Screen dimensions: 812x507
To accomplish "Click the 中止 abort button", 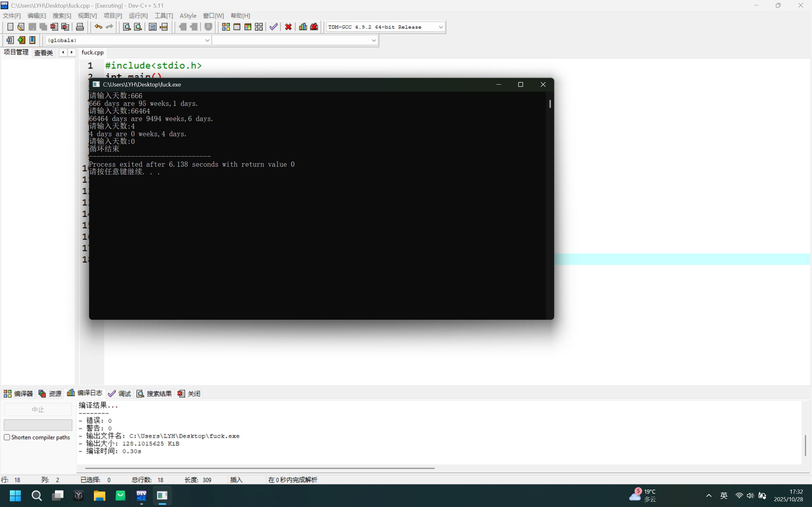I will pyautogui.click(x=38, y=409).
